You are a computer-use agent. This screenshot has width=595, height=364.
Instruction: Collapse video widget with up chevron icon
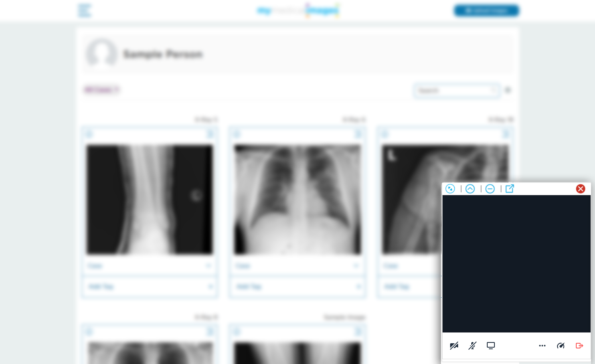click(470, 189)
